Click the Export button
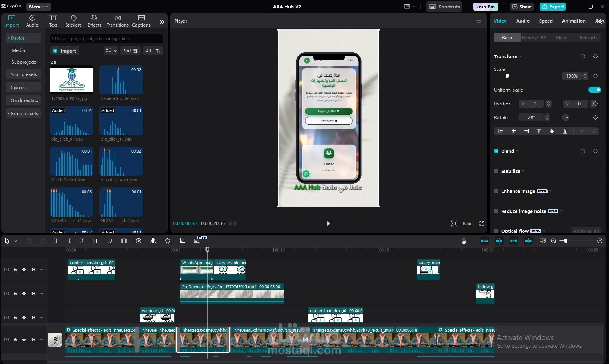 click(x=553, y=7)
